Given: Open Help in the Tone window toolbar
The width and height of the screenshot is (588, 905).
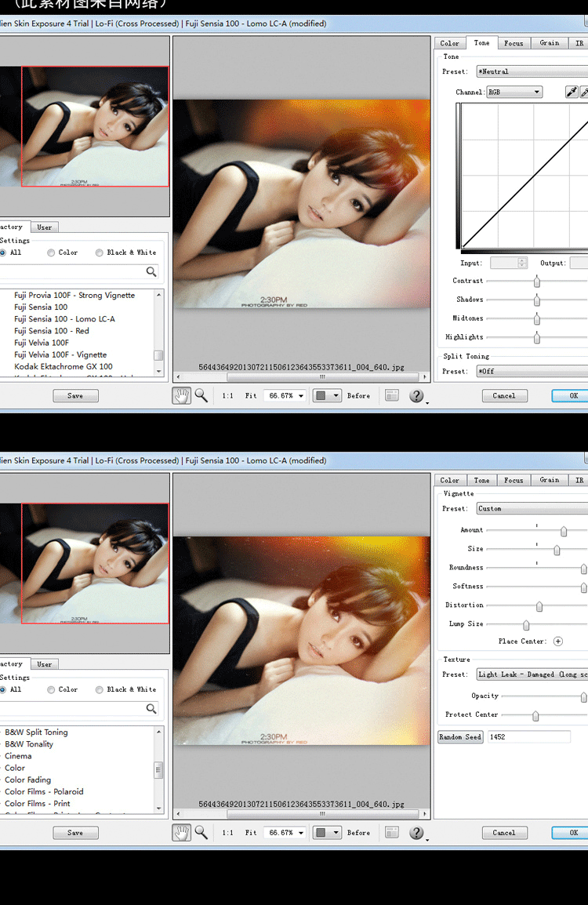Looking at the screenshot, I should point(416,396).
